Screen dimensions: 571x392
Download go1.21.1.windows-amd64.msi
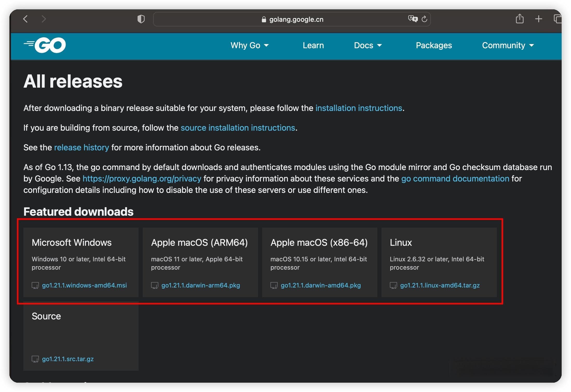click(84, 285)
